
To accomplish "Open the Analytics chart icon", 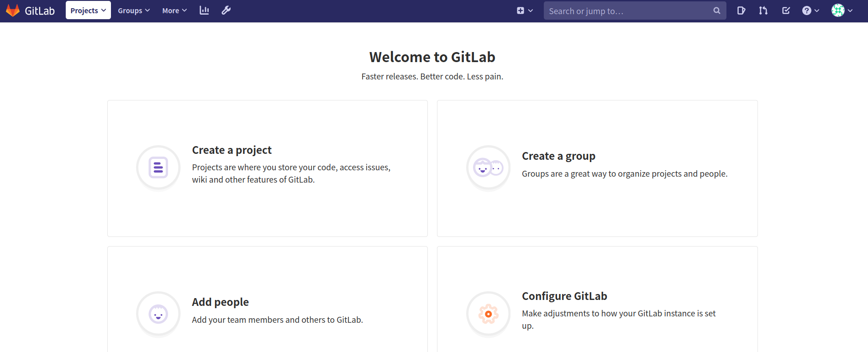I will 204,11.
